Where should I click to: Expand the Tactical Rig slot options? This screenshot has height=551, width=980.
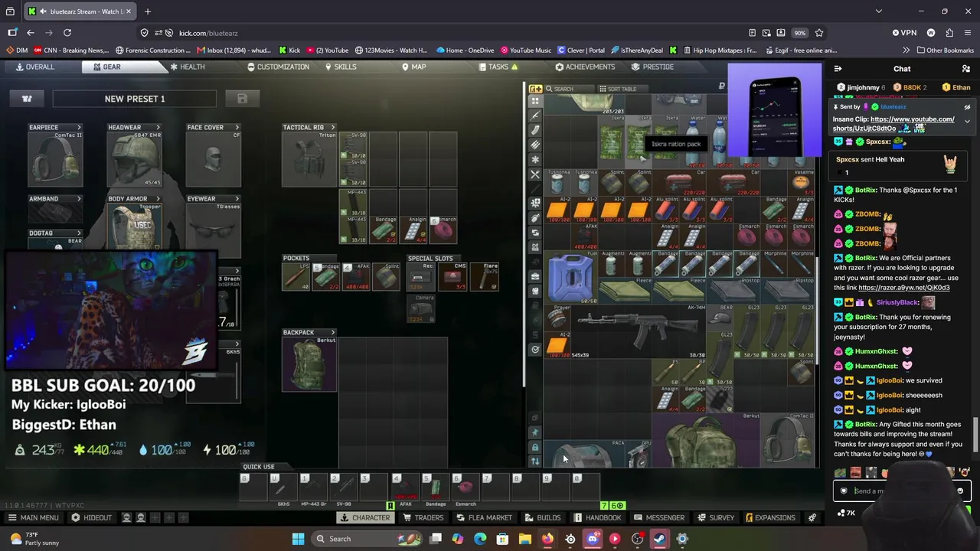(x=332, y=127)
